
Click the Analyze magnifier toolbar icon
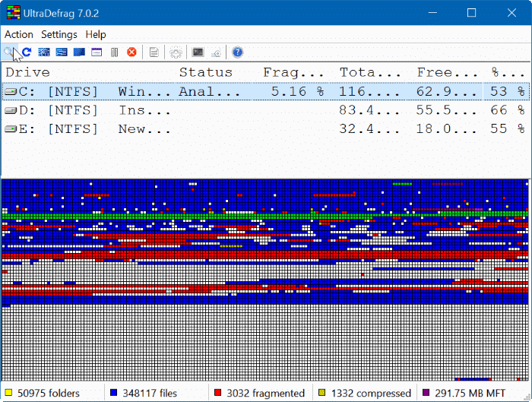pos(9,52)
